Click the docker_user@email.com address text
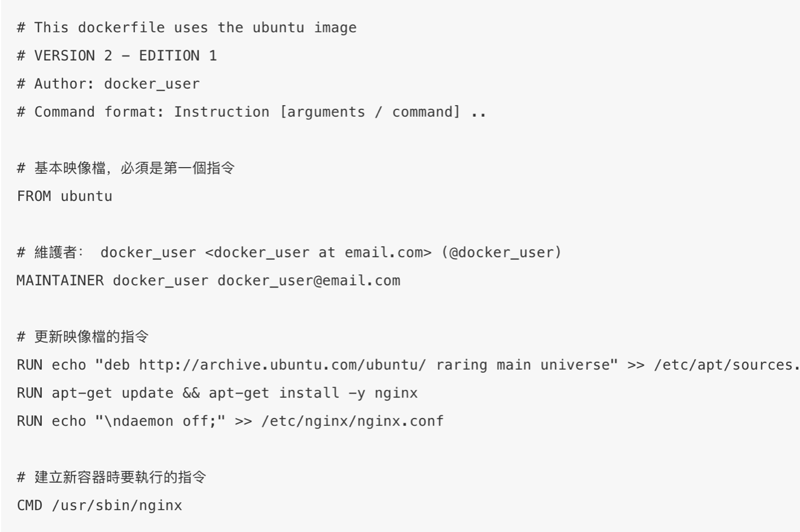The image size is (800, 532). click(x=309, y=281)
